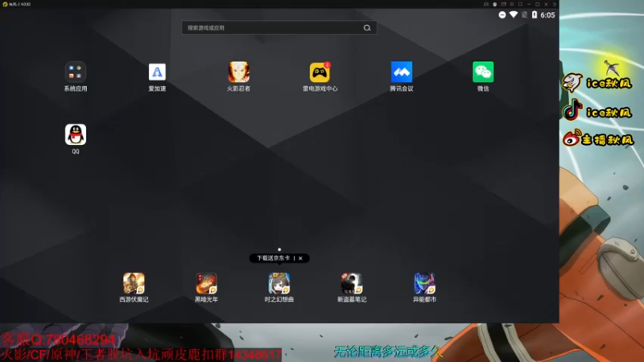644x362 pixels.
Task: Open the emulator hamburger menu
Action: (512, 4)
